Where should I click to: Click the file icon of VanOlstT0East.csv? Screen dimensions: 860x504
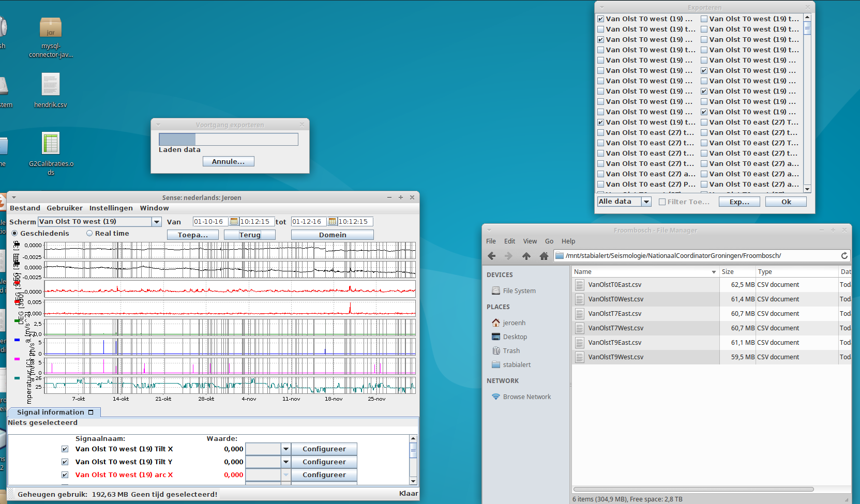(580, 285)
